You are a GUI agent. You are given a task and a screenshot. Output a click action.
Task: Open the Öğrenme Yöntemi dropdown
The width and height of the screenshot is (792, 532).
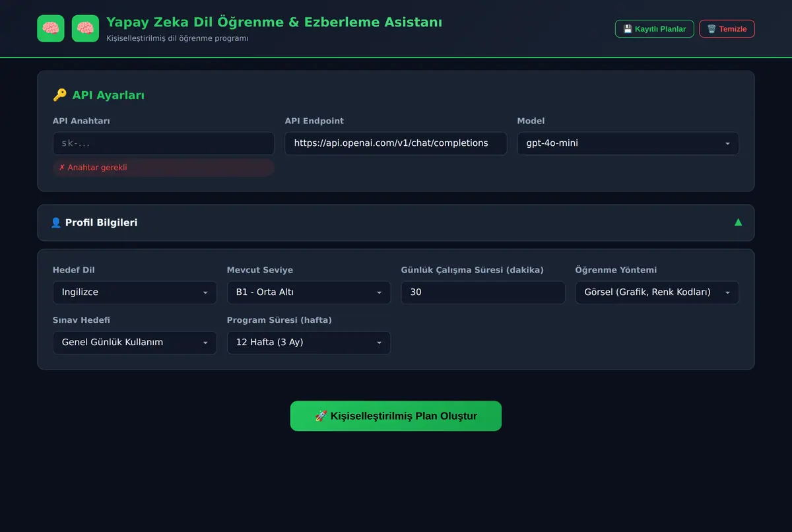657,292
